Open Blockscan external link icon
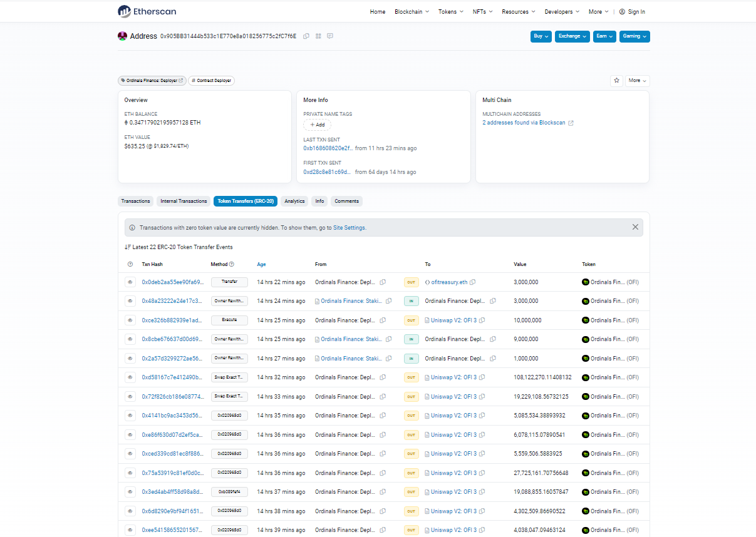Image resolution: width=756 pixels, height=537 pixels. pyautogui.click(x=571, y=123)
